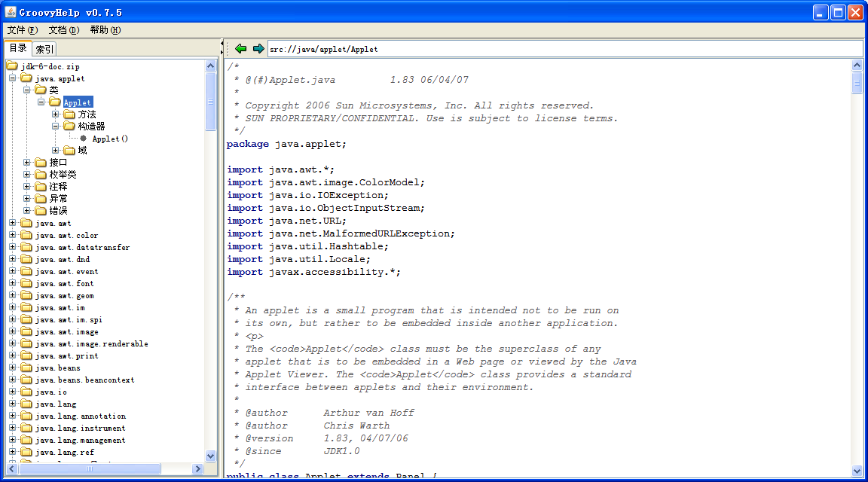868x482 pixels.
Task: Open the 文件(F) menu
Action: click(x=22, y=30)
